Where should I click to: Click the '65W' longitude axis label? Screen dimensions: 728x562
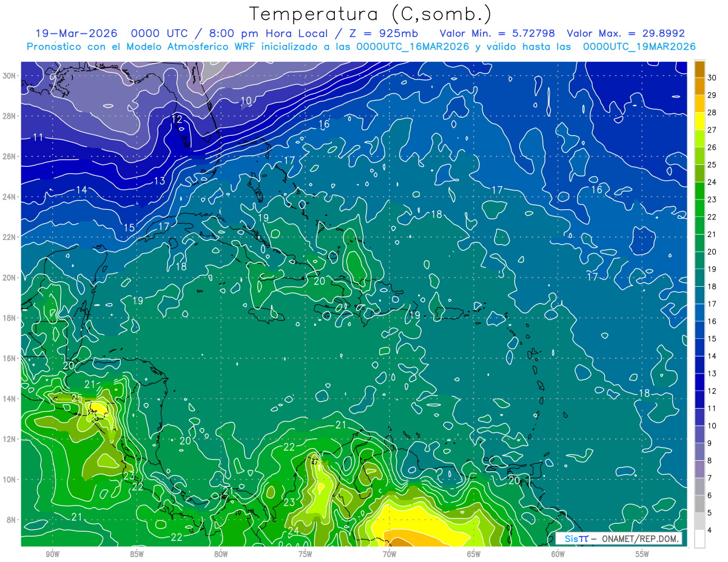(474, 554)
